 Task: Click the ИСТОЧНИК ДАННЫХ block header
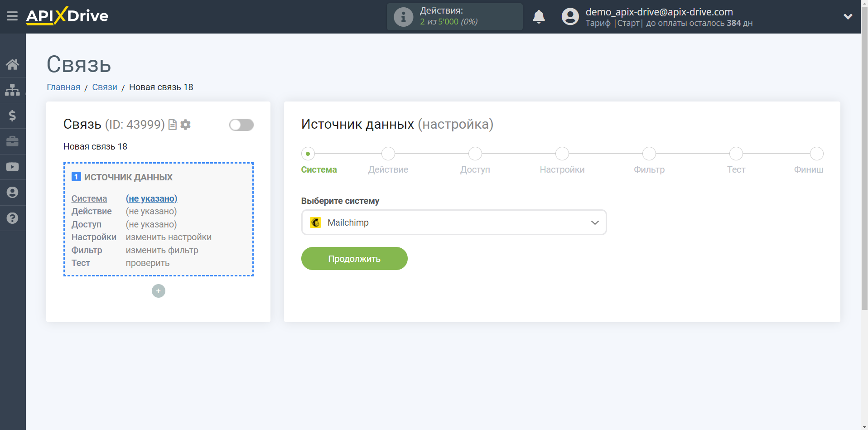click(x=128, y=177)
